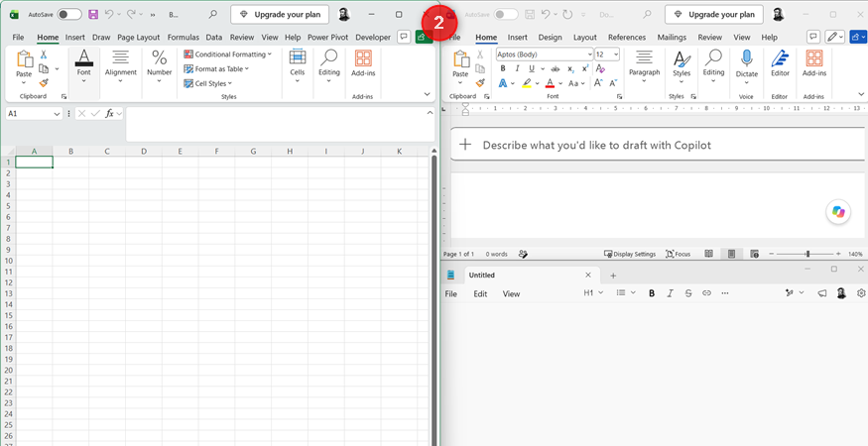
Task: Click the Format Painter brush in Excel
Action: 44,83
